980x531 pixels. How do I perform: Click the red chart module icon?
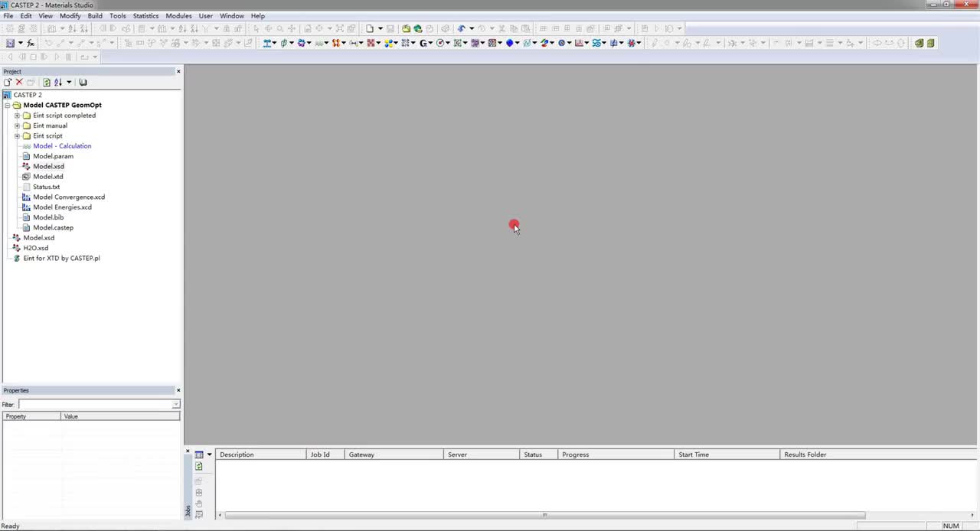(x=579, y=43)
